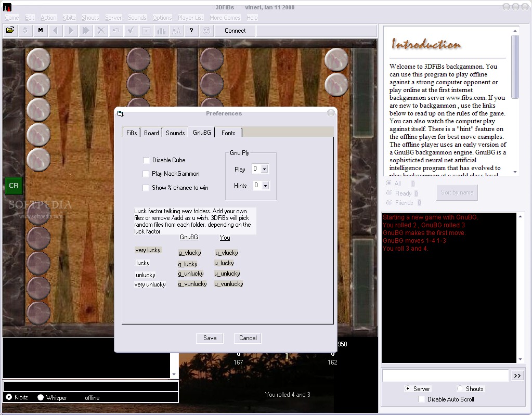Switch to the FiBs tab
This screenshot has width=532, height=415.
(132, 133)
